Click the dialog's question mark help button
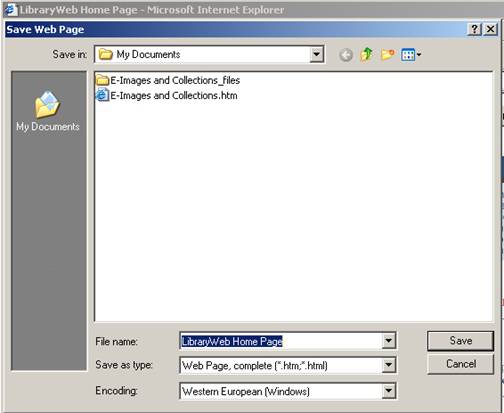Screen dimensions: 504x413 point(475,29)
